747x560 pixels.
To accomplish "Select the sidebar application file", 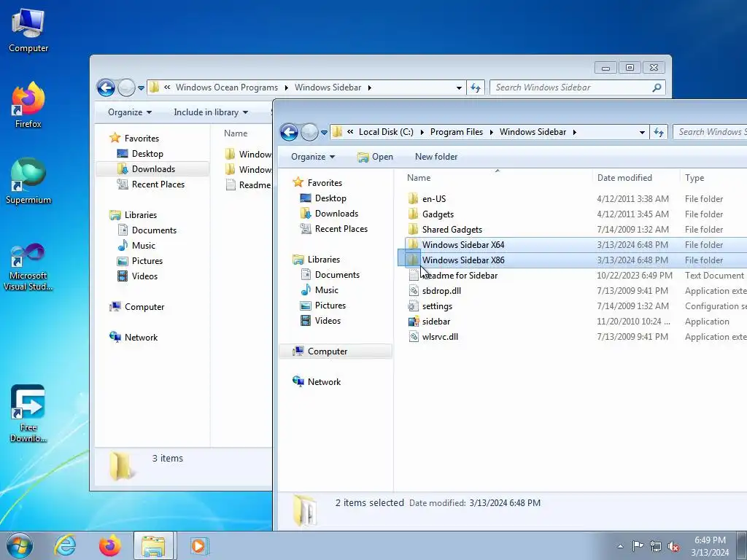I will point(436,322).
